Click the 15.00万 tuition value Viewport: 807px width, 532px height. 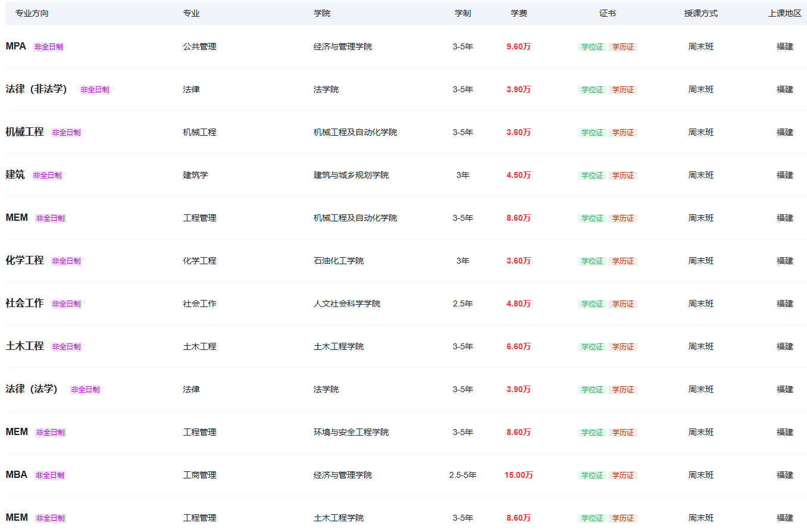(519, 475)
